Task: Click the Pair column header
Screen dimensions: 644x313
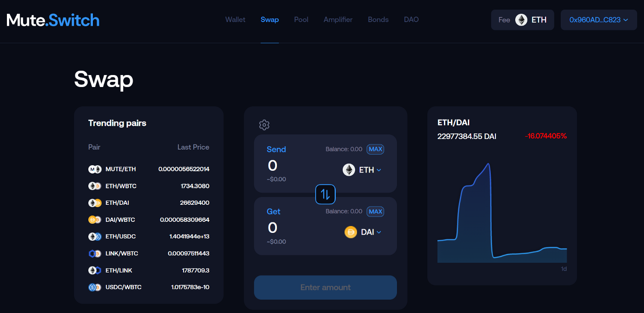Action: tap(94, 147)
